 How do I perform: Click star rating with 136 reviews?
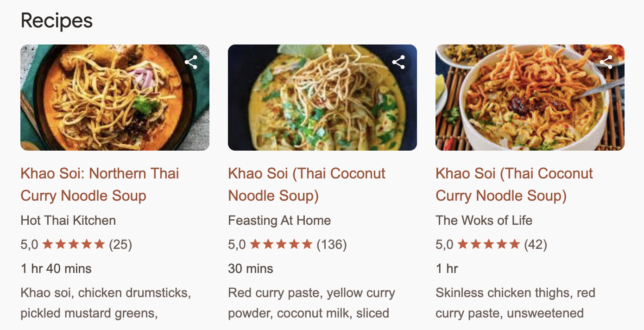tap(282, 244)
